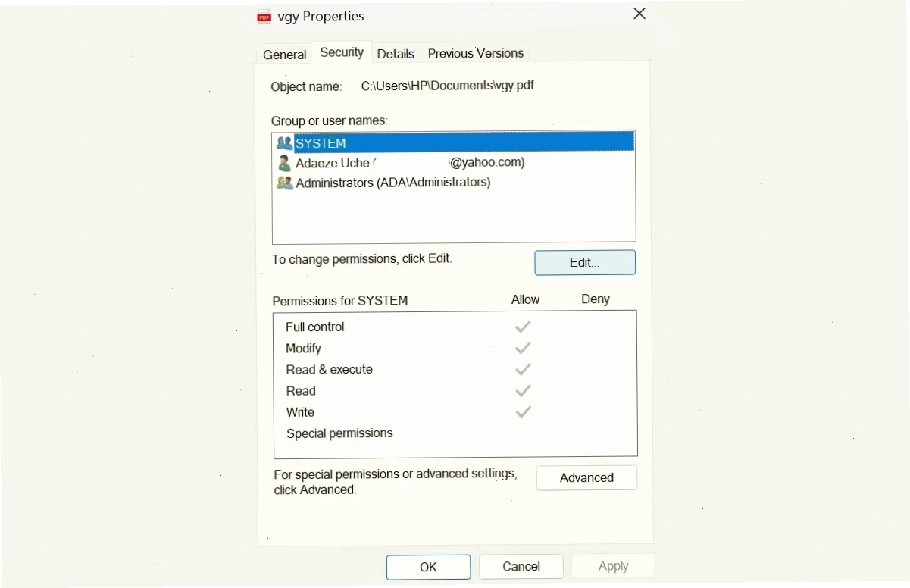
Task: Click the SYSTEM group users icon
Action: 284,142
